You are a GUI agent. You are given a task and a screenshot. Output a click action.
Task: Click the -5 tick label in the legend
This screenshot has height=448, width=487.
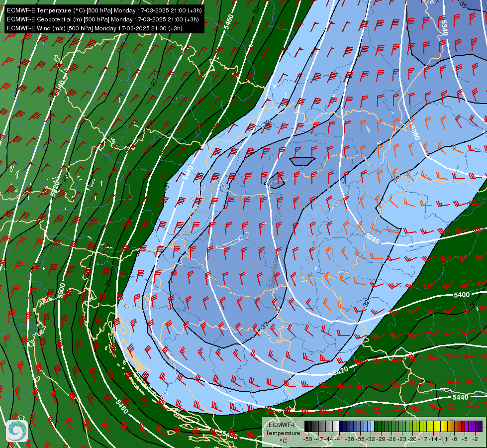coord(465,440)
